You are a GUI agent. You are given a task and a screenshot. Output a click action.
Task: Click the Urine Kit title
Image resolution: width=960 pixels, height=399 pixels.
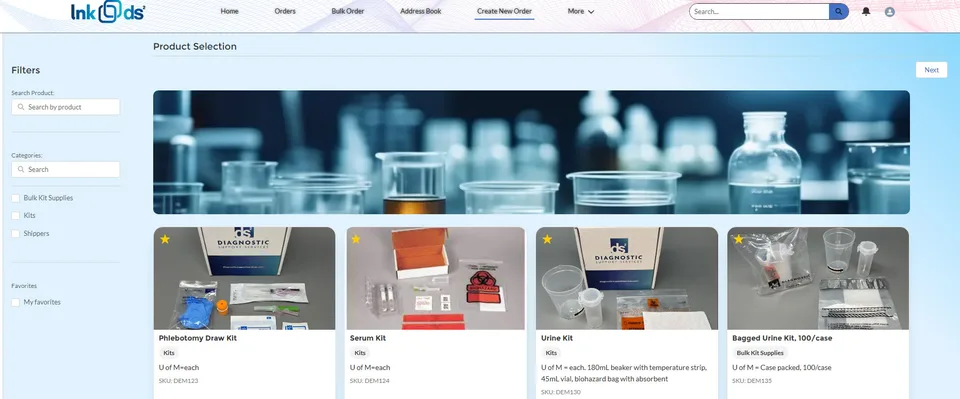(557, 338)
